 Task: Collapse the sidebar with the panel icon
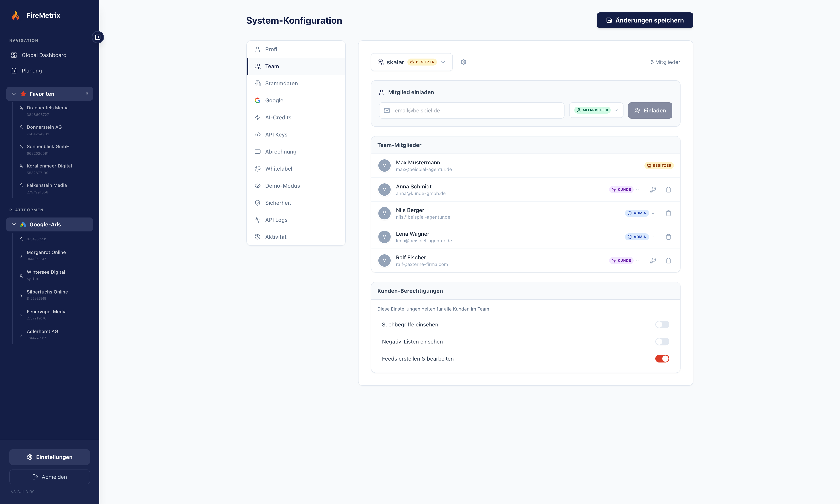pos(98,37)
